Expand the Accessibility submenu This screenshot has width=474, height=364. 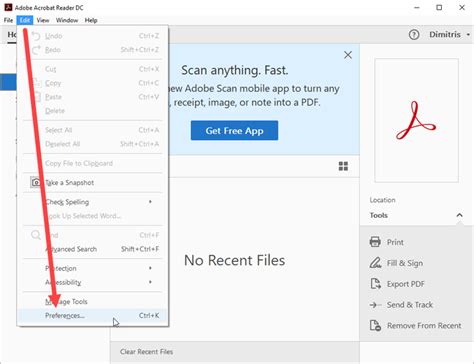pos(93,282)
